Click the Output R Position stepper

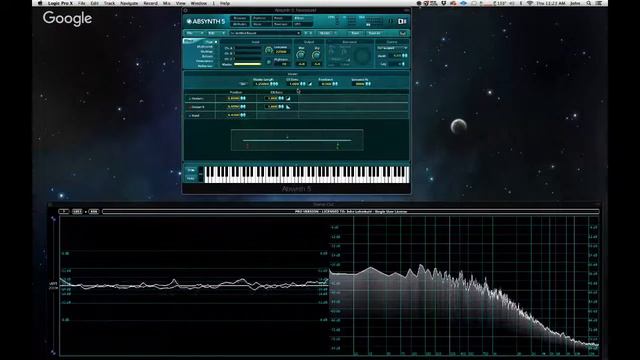pyautogui.click(x=243, y=107)
